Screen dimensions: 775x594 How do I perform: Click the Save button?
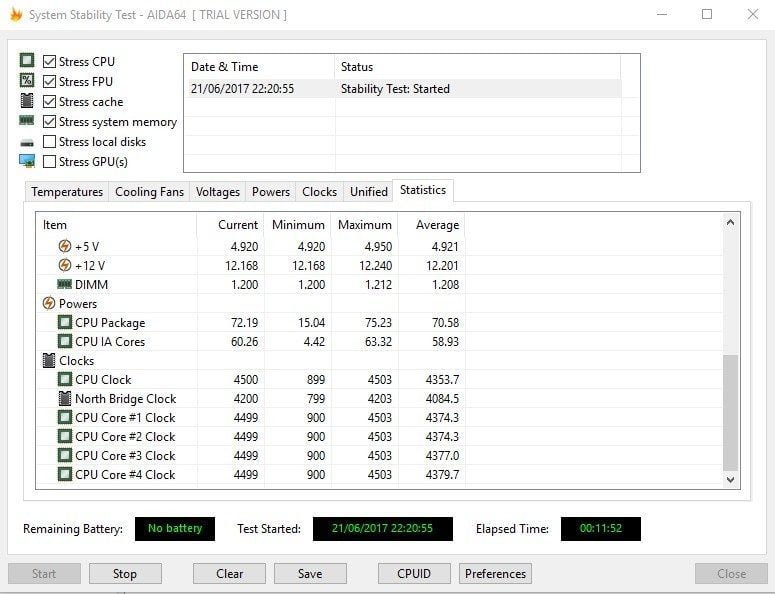(310, 574)
